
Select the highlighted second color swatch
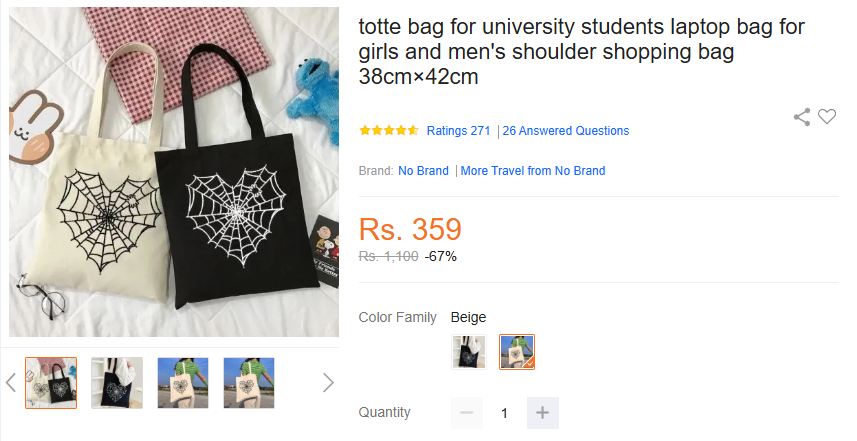click(x=517, y=352)
